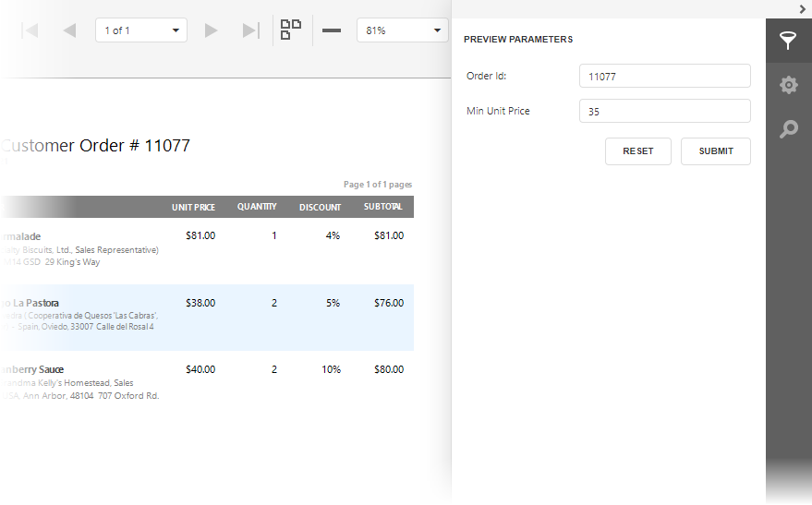
Task: Submit the preview parameters
Action: point(715,151)
